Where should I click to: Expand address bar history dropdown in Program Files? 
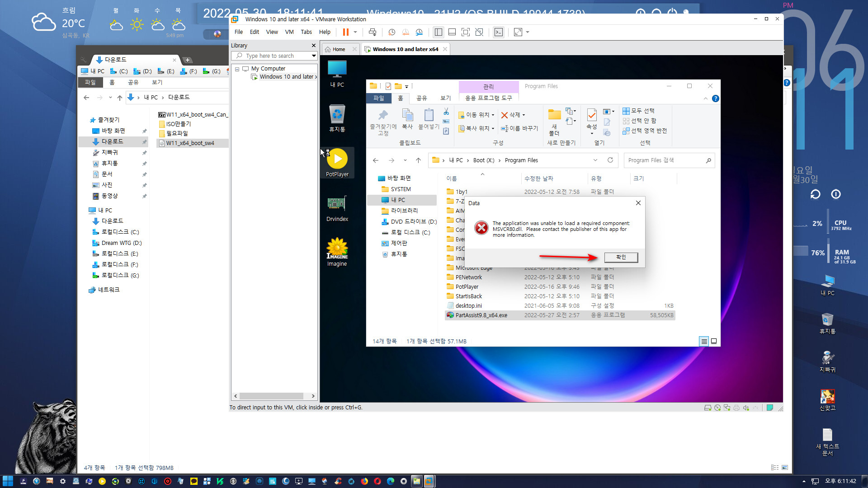click(x=595, y=160)
